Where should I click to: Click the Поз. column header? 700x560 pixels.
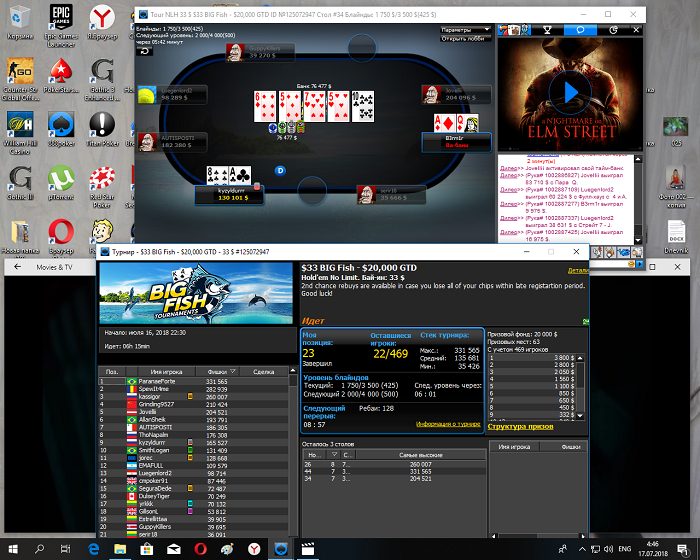(x=112, y=372)
